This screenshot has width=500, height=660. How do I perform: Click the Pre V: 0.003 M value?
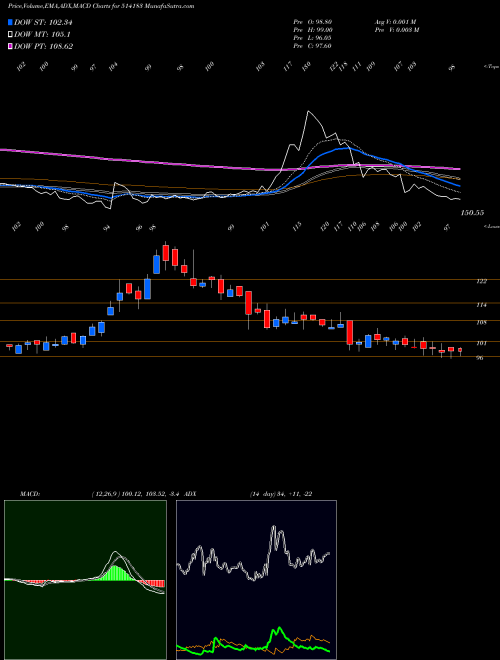396,29
